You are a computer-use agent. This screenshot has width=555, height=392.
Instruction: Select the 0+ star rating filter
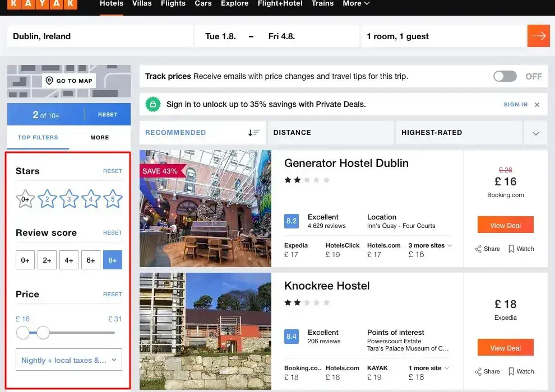pyautogui.click(x=25, y=199)
